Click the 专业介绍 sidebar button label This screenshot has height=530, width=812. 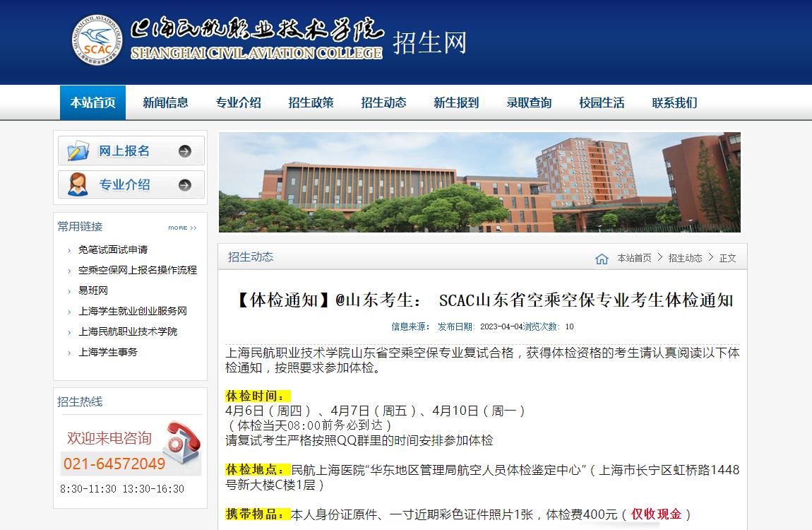[124, 185]
